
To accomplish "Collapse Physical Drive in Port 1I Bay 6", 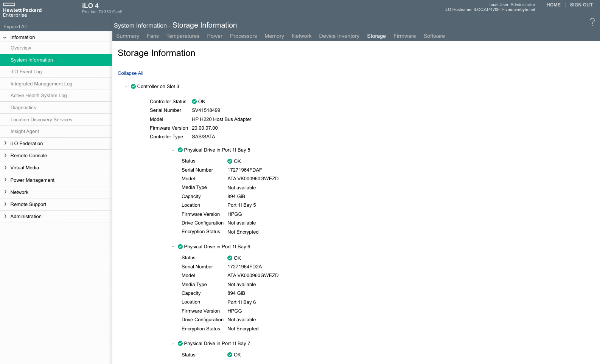I will point(173,247).
